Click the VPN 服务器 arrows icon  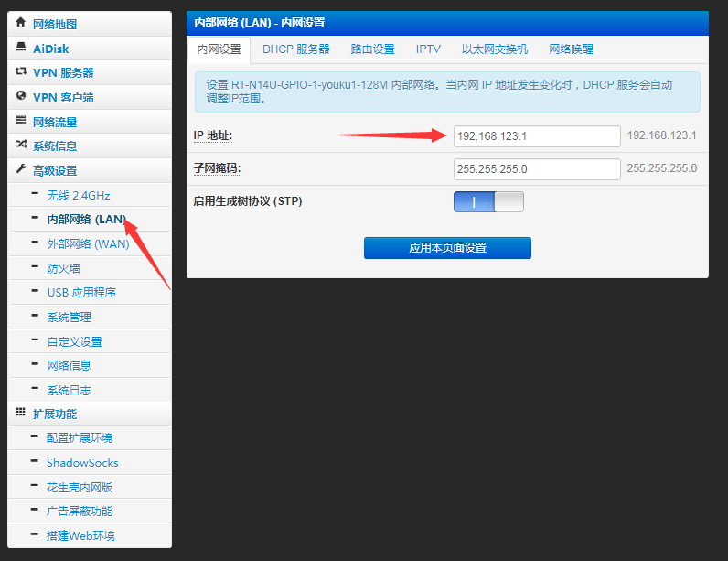coord(21,71)
